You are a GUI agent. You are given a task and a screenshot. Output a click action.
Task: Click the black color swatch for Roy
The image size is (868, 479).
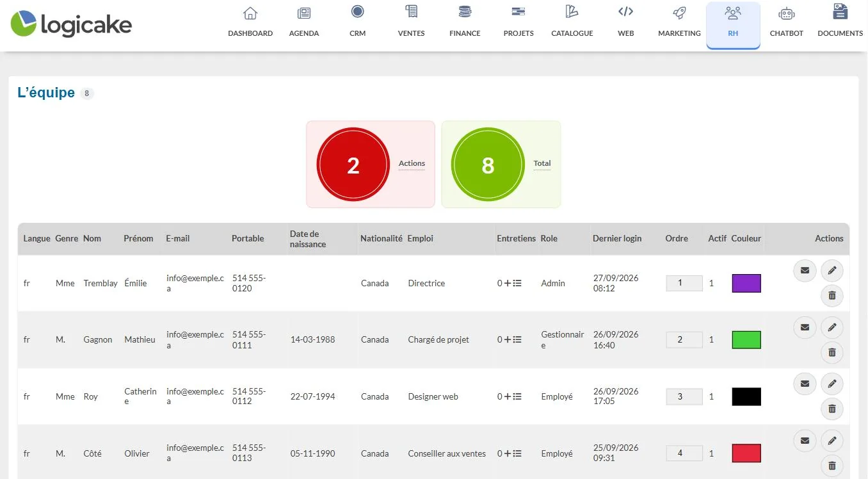(746, 396)
